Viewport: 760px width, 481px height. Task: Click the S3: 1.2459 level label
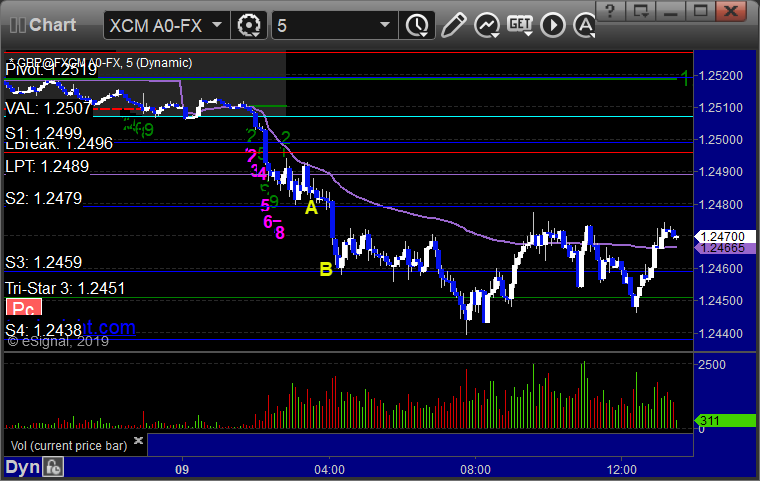(x=44, y=262)
